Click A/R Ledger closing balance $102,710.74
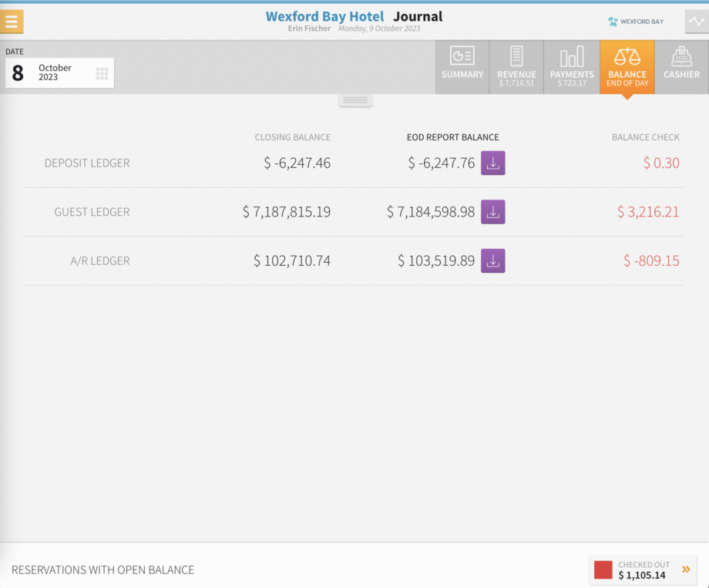This screenshot has width=709, height=588. coord(292,260)
